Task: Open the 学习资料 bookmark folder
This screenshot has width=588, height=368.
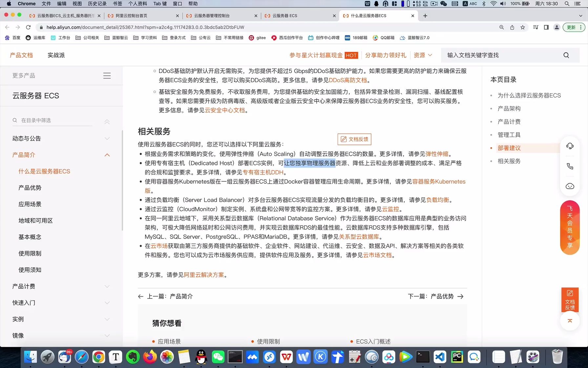Action: click(145, 38)
